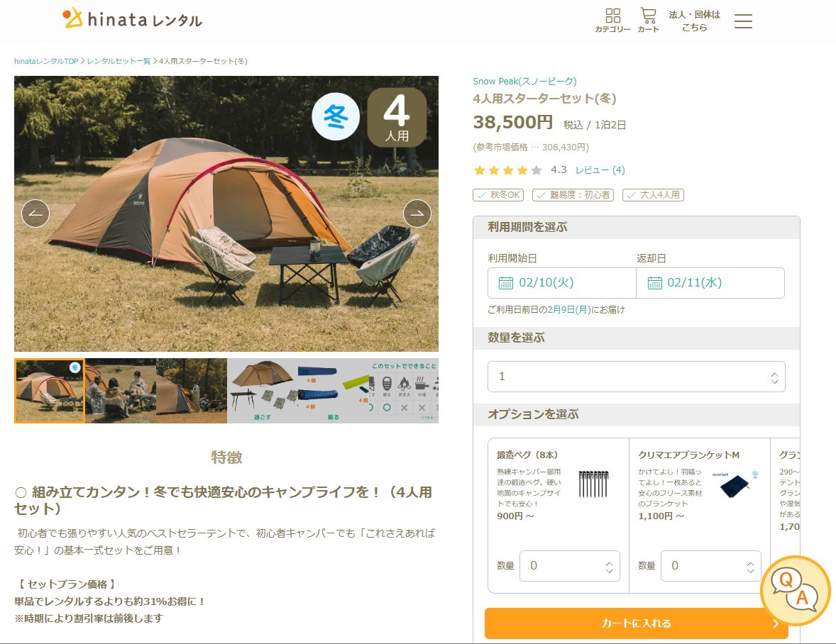Open the start date calendar icon

(506, 283)
